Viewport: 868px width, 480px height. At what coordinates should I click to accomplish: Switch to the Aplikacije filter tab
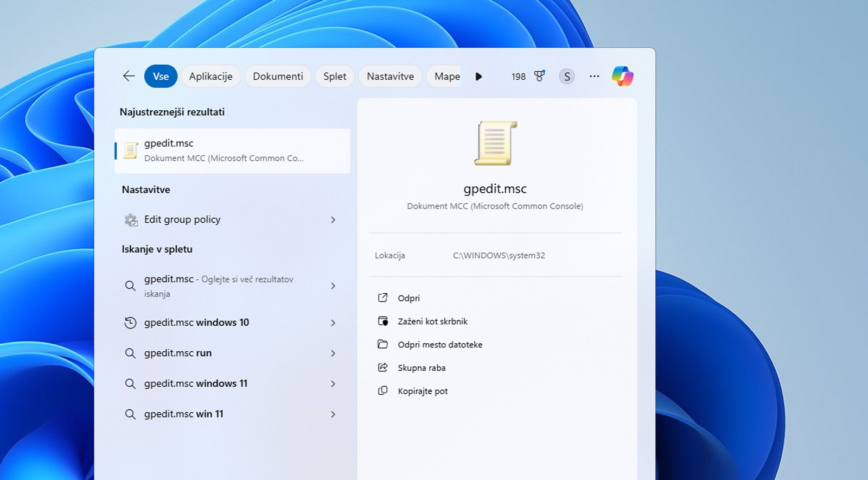[x=210, y=77]
